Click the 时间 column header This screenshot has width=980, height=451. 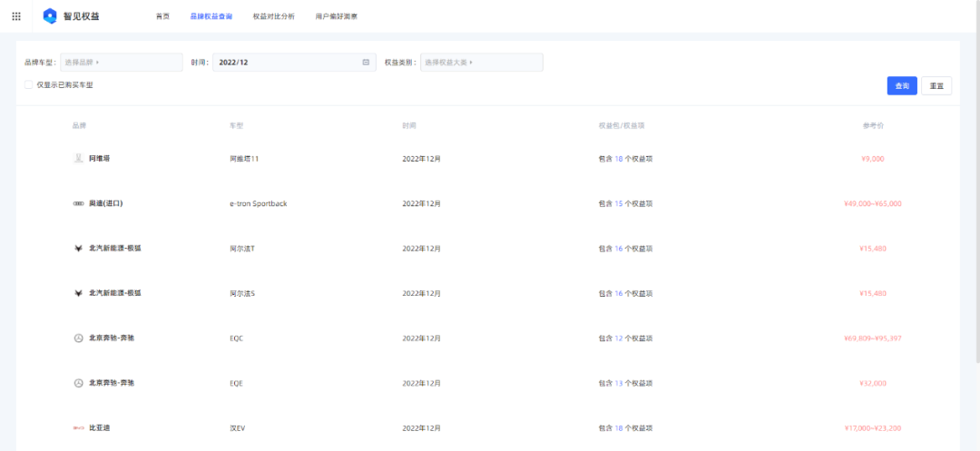[x=409, y=125]
